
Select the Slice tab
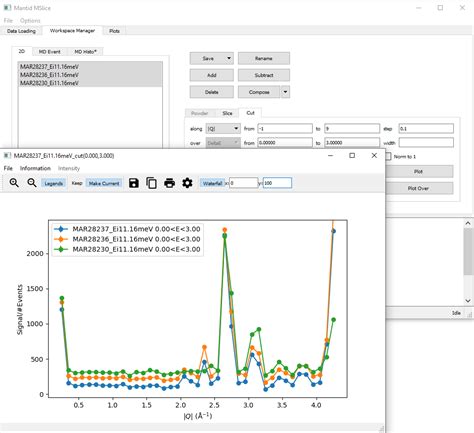point(227,113)
